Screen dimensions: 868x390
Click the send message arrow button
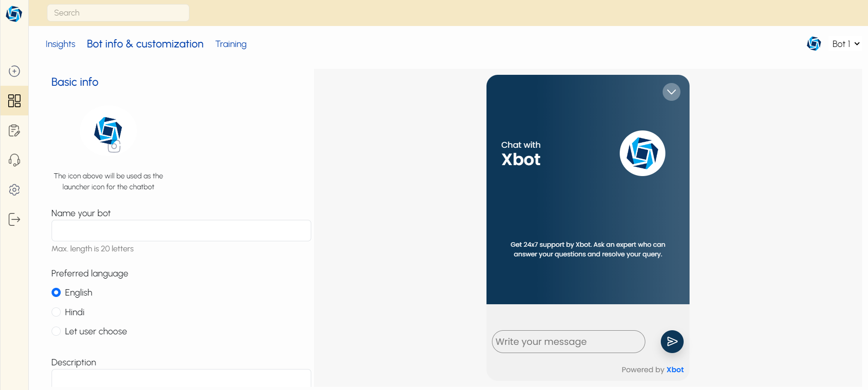[x=672, y=342]
